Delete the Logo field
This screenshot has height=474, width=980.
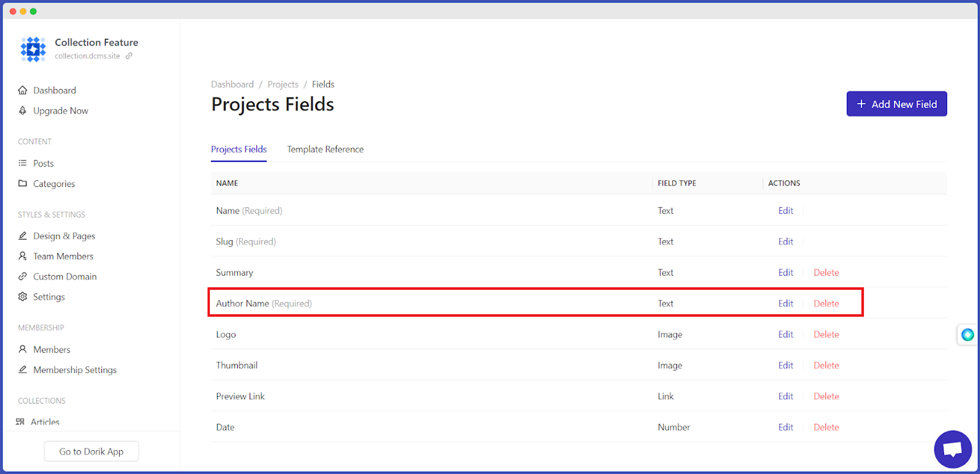826,334
